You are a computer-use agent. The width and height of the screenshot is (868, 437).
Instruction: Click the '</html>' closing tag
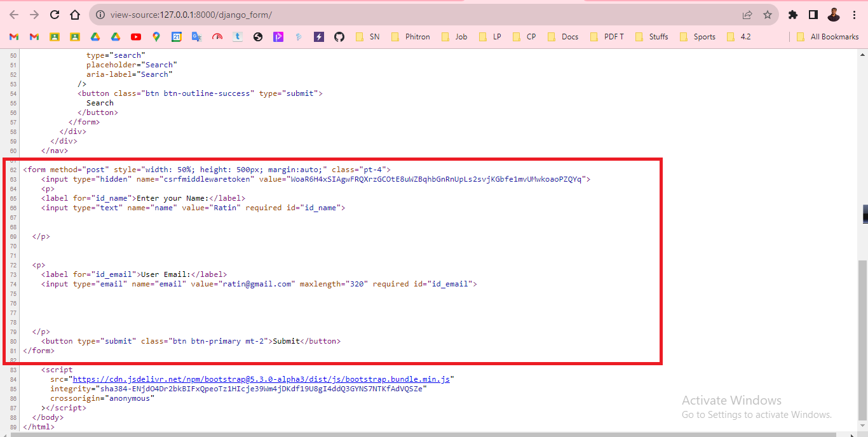tap(39, 427)
